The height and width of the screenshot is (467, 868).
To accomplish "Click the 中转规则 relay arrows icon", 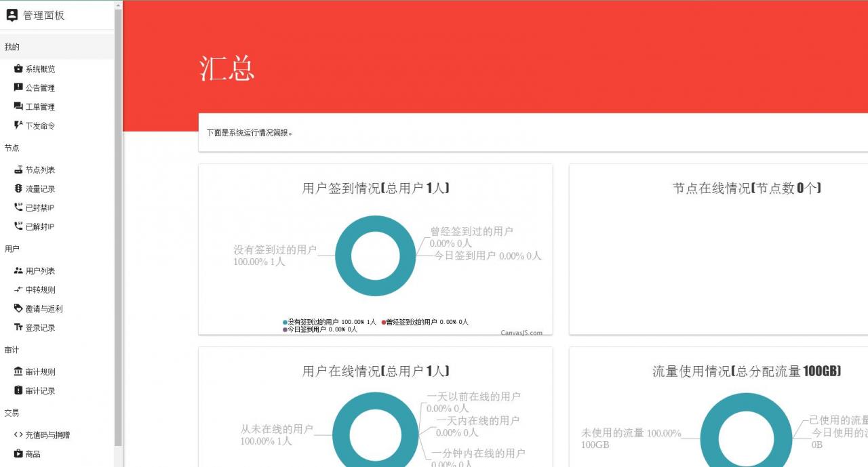I will (x=18, y=289).
